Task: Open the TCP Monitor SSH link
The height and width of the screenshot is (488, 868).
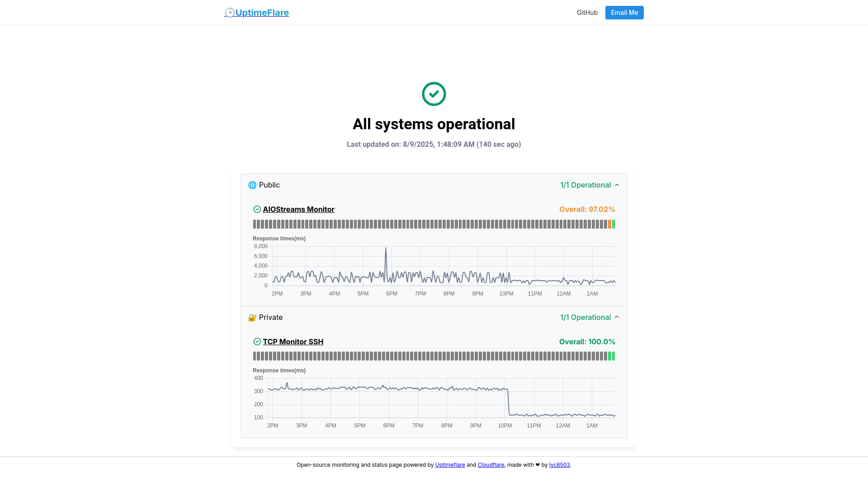Action: 293,342
